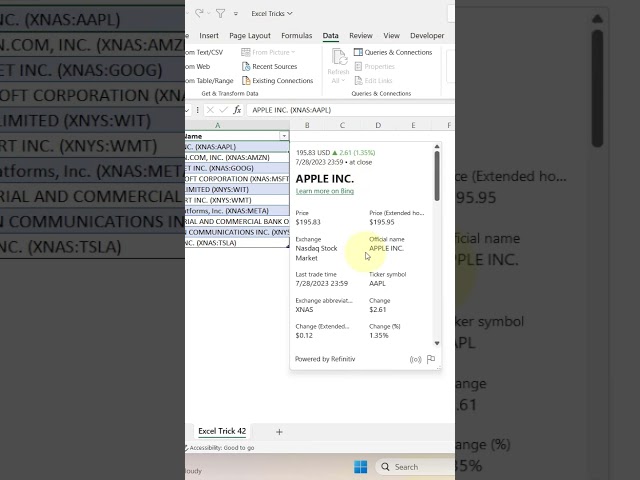The width and height of the screenshot is (640, 480).
Task: Select the XNAS:META cell
Action: pyautogui.click(x=237, y=211)
